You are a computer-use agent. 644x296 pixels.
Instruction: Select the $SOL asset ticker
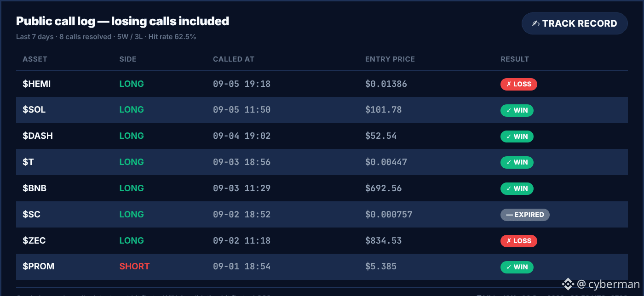coord(34,110)
